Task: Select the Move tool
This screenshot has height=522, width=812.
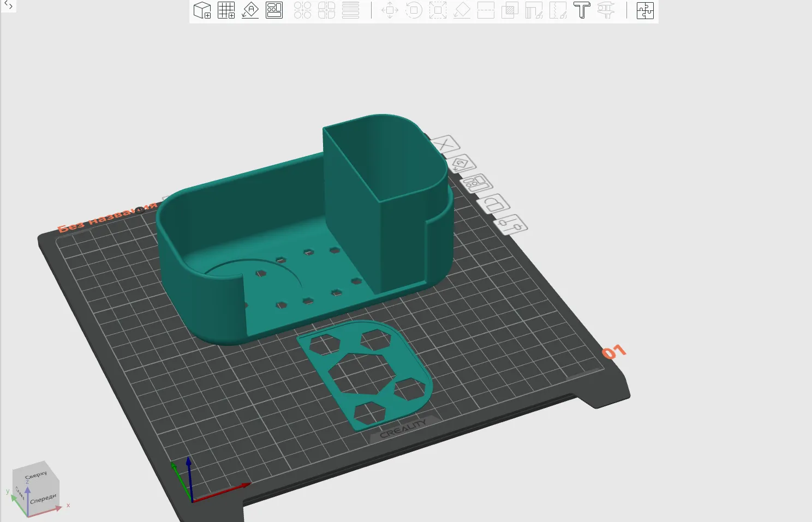Action: (390, 10)
